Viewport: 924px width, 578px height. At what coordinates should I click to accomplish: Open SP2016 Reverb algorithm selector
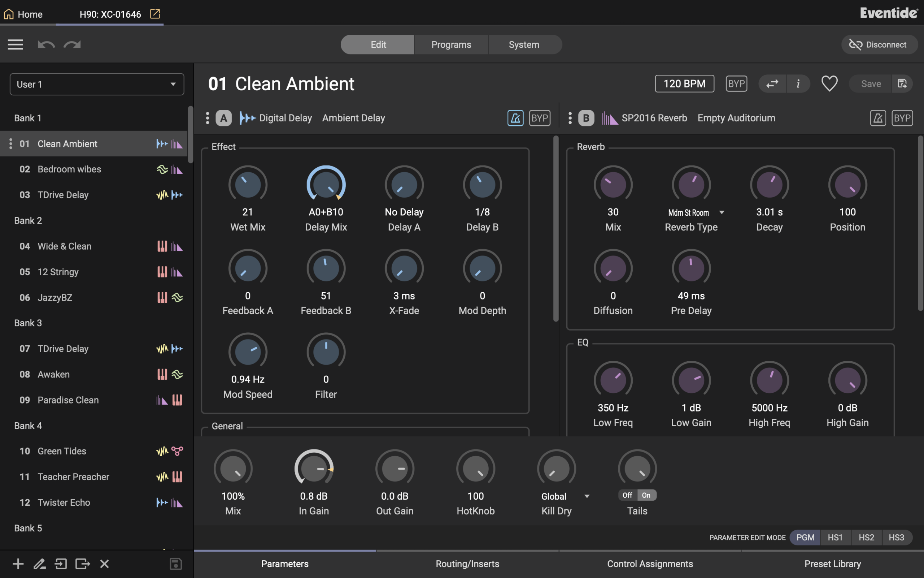[x=654, y=118]
